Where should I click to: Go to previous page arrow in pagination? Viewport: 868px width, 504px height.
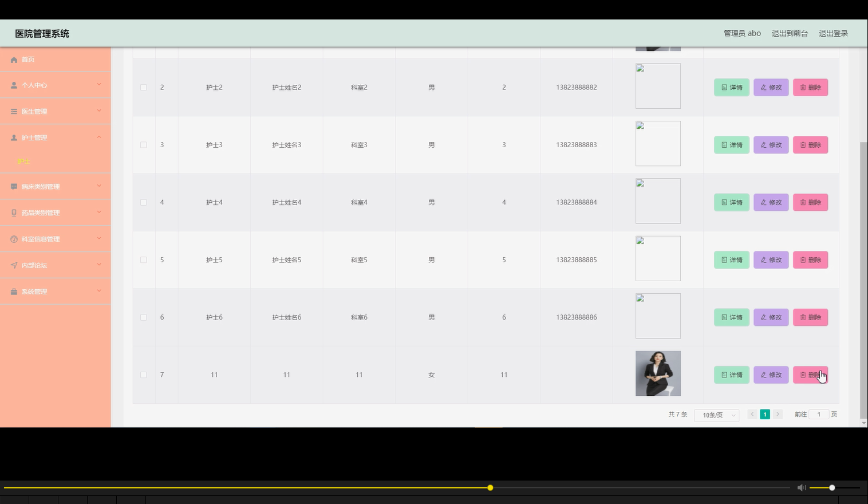pyautogui.click(x=752, y=414)
